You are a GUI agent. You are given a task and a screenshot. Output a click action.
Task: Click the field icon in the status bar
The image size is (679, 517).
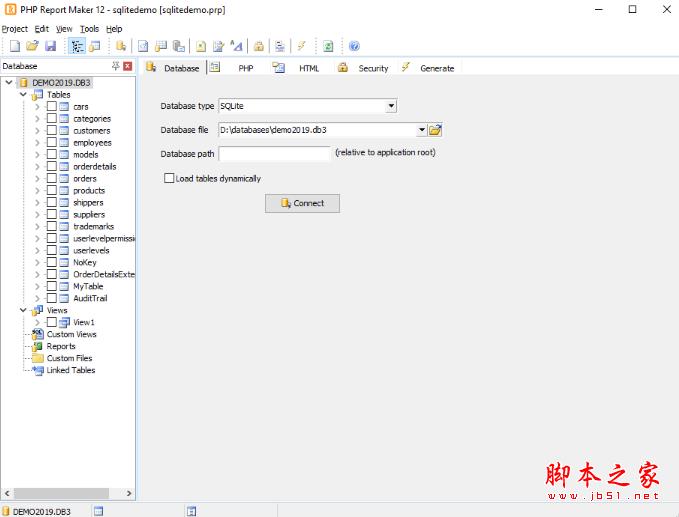tap(191, 511)
